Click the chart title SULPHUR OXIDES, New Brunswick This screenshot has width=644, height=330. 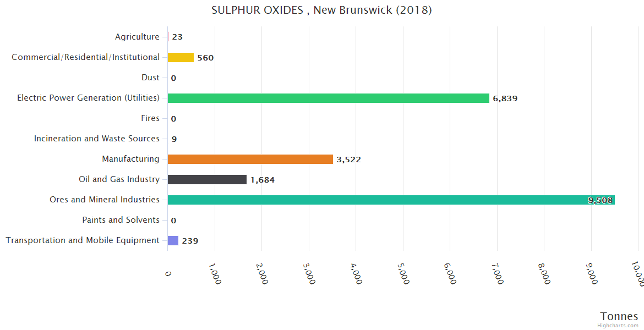321,10
